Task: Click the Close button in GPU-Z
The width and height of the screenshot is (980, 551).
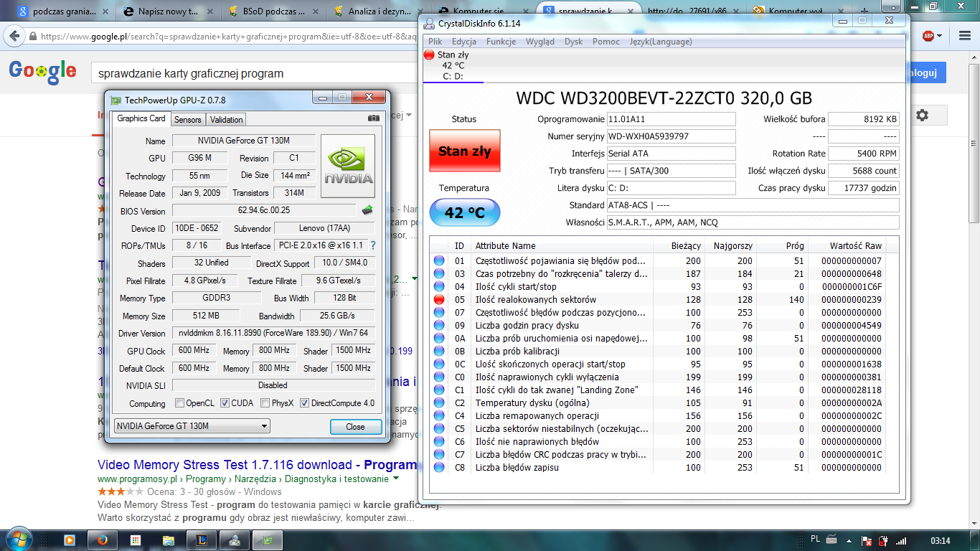Action: pos(356,426)
